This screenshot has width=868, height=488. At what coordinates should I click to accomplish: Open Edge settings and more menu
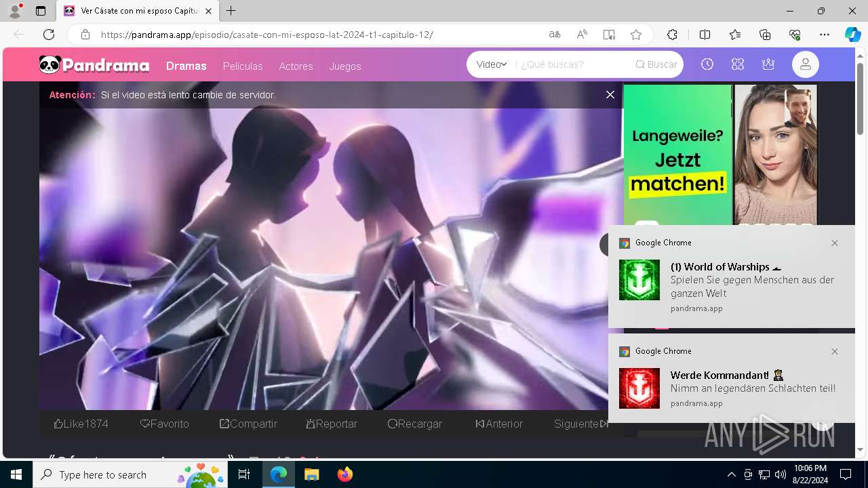pos(825,35)
